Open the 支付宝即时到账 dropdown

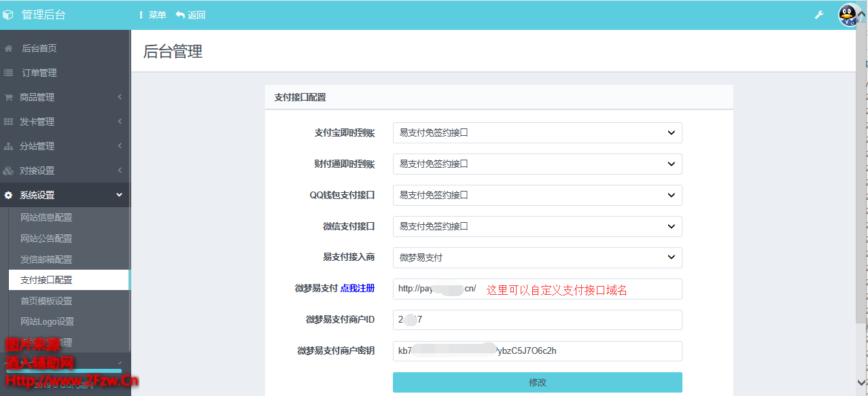537,133
